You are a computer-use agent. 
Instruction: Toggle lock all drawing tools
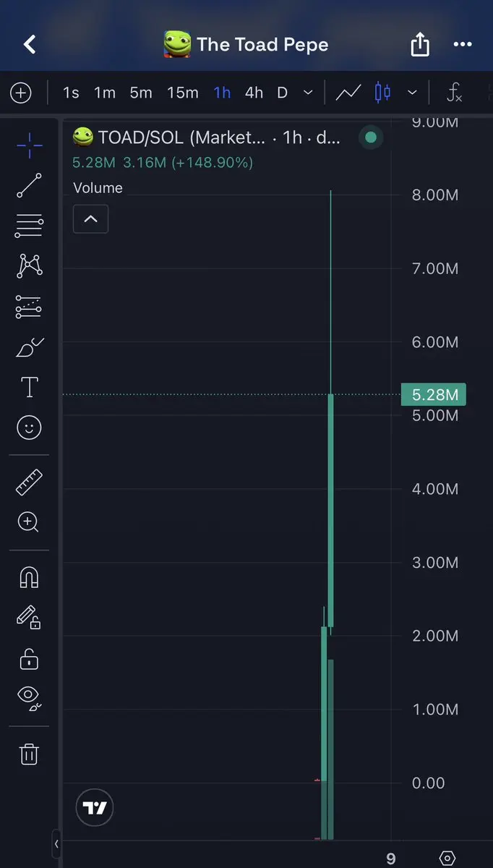(x=29, y=659)
